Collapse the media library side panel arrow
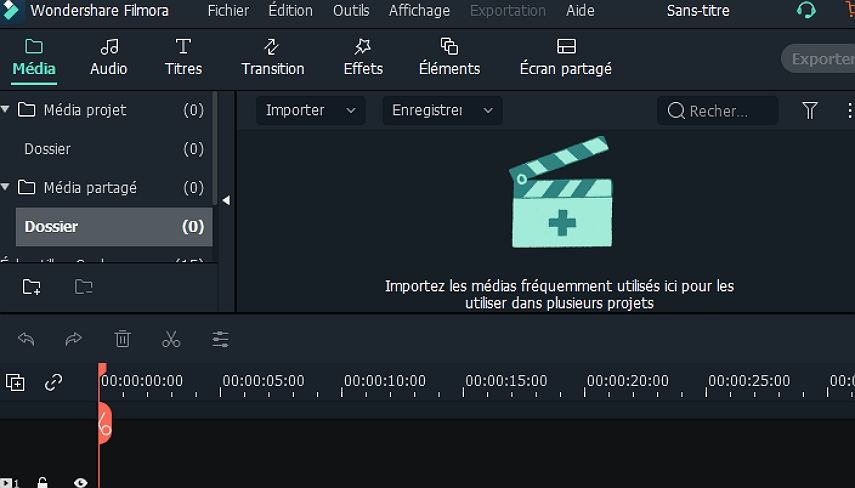 [226, 200]
